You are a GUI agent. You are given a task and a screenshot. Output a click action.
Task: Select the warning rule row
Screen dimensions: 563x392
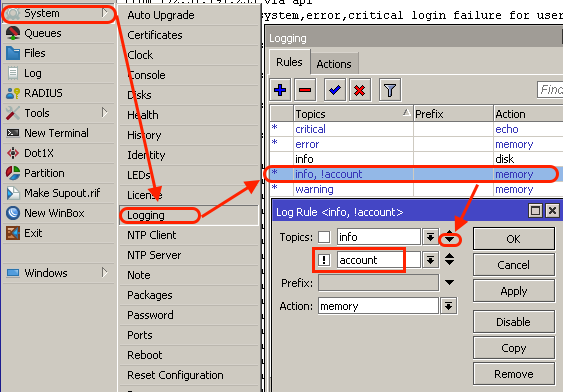[x=416, y=189]
